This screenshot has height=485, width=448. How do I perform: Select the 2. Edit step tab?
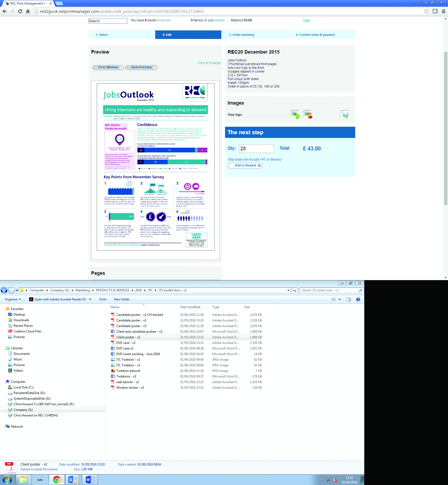click(188, 35)
